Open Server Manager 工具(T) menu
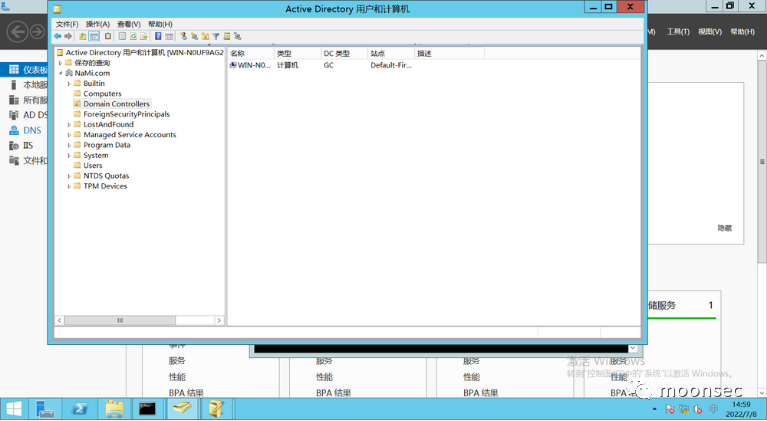Viewport: 767px width, 421px height. pos(678,32)
